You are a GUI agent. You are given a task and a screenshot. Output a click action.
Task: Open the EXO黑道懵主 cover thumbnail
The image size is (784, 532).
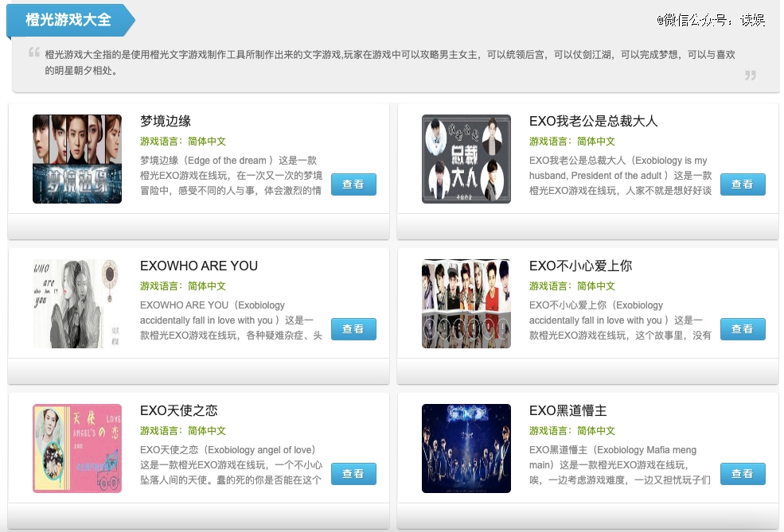point(466,449)
